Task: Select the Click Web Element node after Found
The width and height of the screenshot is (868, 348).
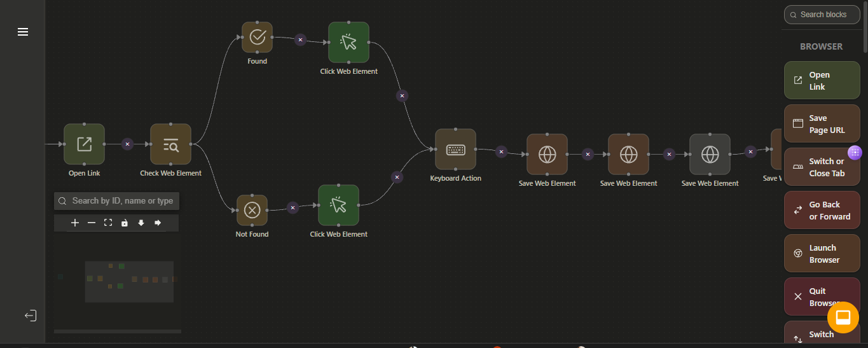Action: (x=348, y=42)
